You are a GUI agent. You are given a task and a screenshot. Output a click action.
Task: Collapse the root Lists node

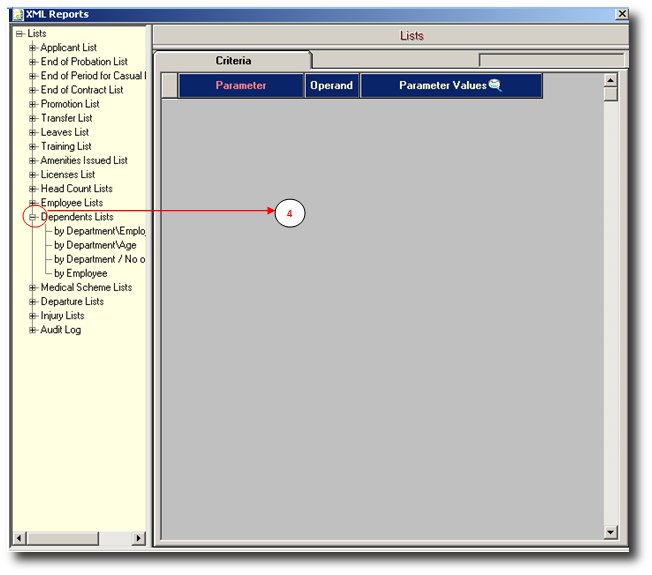pyautogui.click(x=20, y=34)
